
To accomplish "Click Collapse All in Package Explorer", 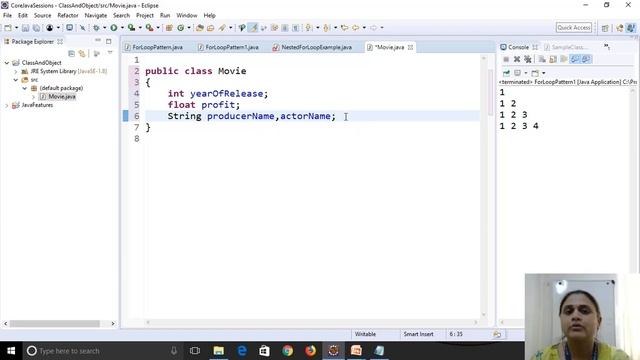I will (x=71, y=53).
